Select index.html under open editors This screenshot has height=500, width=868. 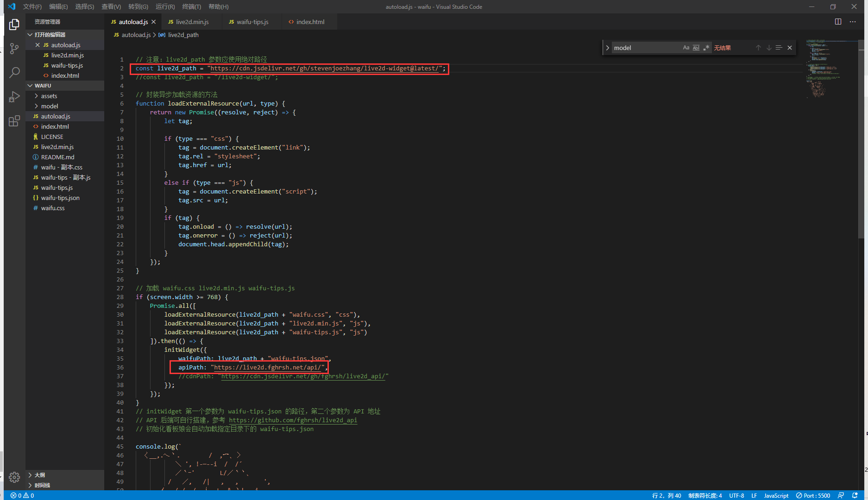click(x=65, y=75)
